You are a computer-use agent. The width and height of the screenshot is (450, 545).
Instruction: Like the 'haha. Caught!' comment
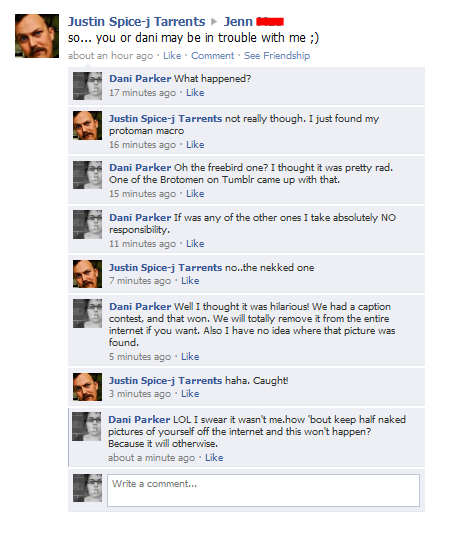(x=190, y=393)
